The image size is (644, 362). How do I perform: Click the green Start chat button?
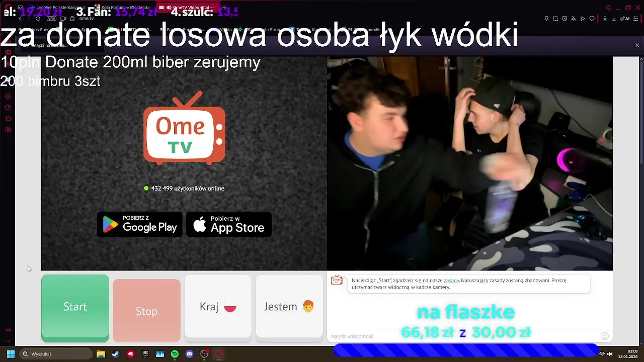click(75, 307)
